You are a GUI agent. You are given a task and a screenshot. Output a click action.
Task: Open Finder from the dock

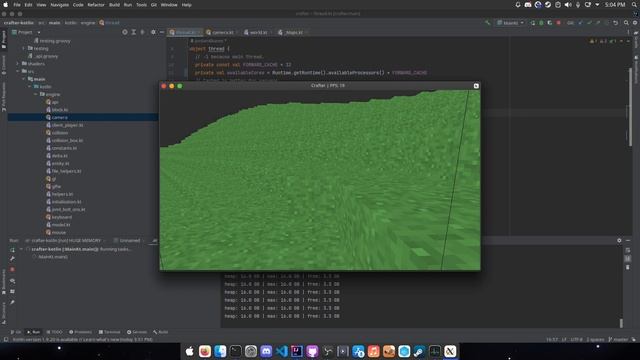220,351
